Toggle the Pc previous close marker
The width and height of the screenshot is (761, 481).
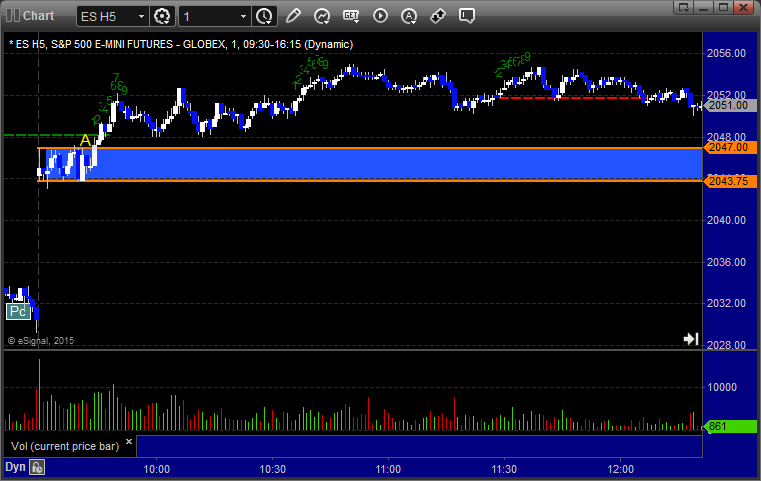(17, 312)
